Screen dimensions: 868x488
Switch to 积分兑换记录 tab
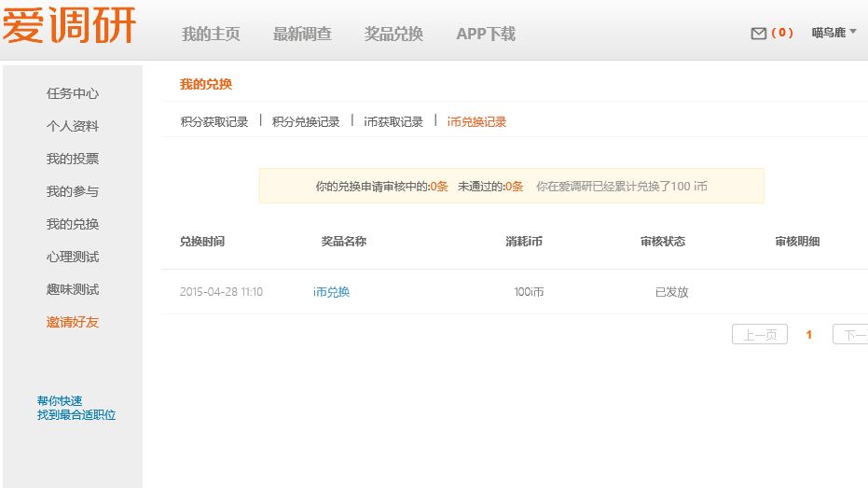[306, 122]
